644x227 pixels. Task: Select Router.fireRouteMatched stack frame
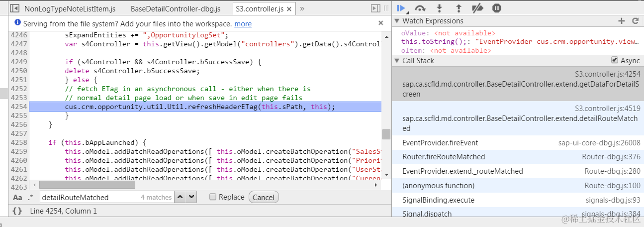tap(518, 157)
